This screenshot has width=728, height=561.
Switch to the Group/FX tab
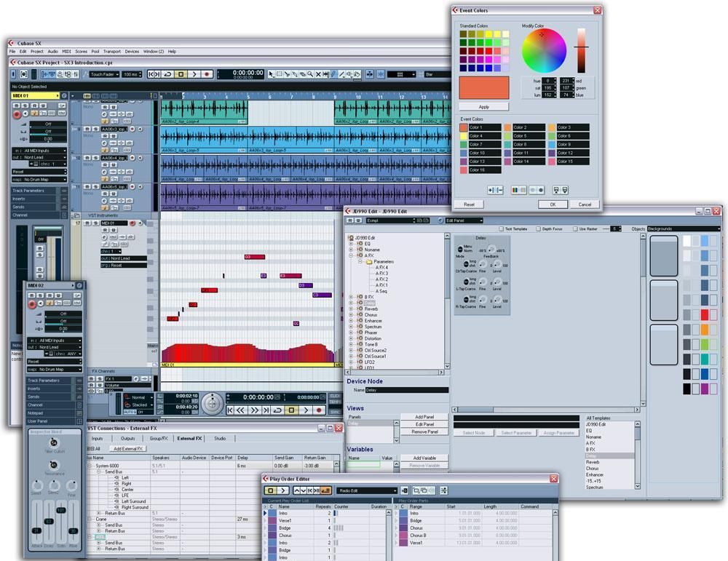[159, 439]
